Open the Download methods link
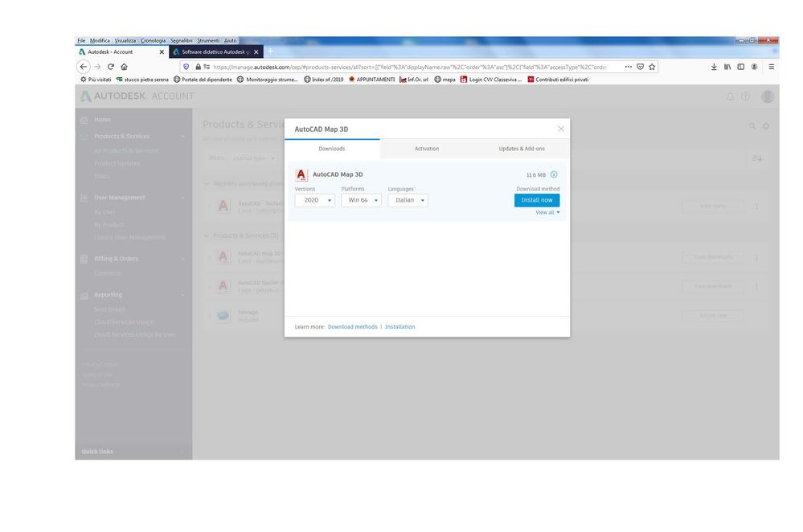This screenshot has height=532, width=803. tap(352, 327)
